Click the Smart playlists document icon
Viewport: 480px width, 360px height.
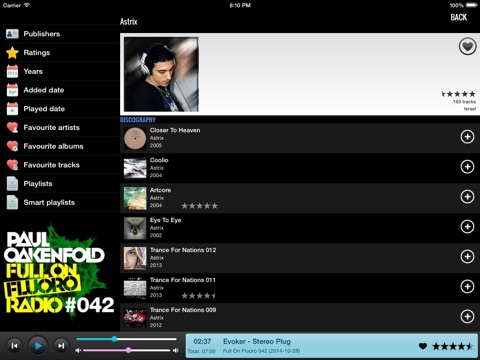(x=12, y=202)
